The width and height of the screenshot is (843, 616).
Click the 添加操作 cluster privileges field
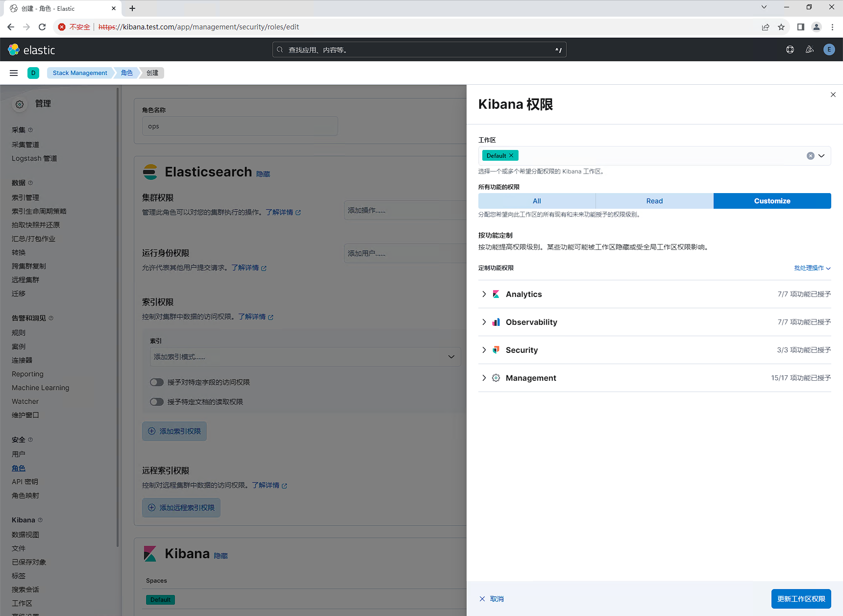point(405,210)
